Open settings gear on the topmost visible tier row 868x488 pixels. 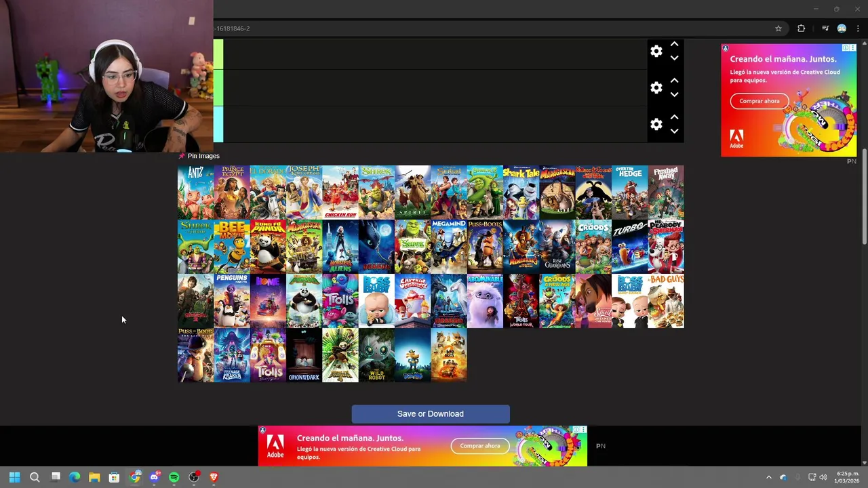click(x=656, y=52)
